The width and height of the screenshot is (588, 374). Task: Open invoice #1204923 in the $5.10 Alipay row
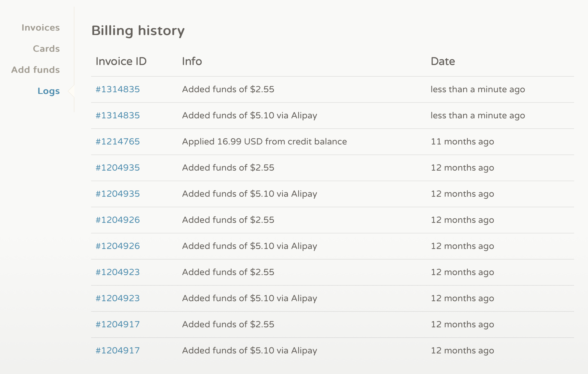point(118,298)
